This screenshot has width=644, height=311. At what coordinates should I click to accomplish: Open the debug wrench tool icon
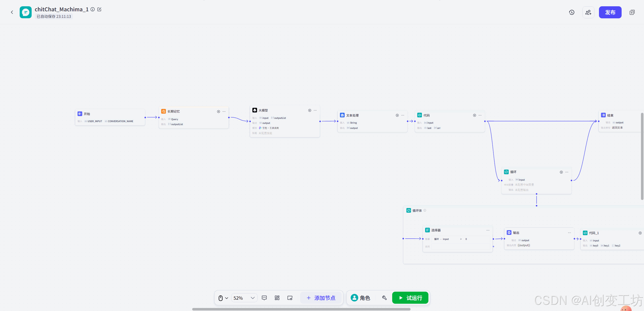click(384, 298)
